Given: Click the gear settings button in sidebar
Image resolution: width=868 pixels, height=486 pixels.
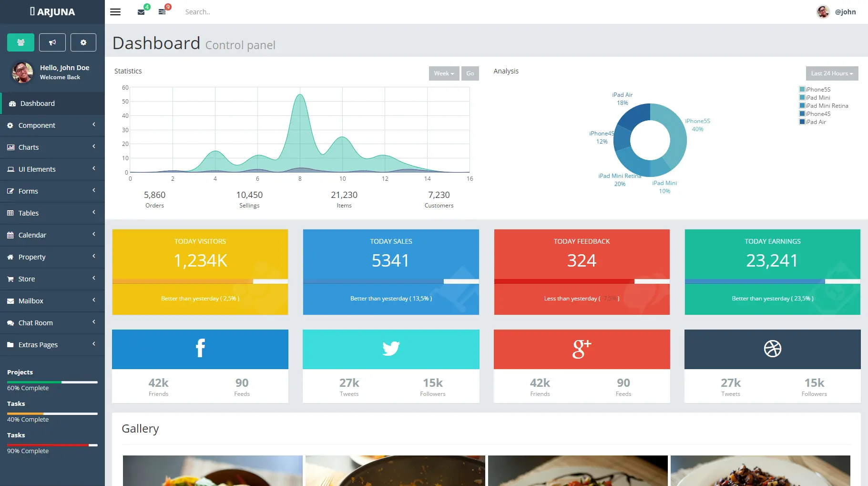Looking at the screenshot, I should (x=83, y=42).
